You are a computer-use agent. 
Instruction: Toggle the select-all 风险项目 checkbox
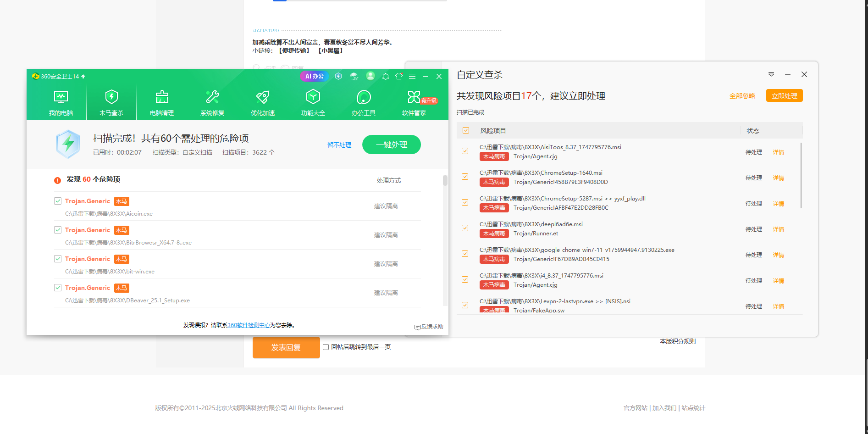click(x=466, y=131)
